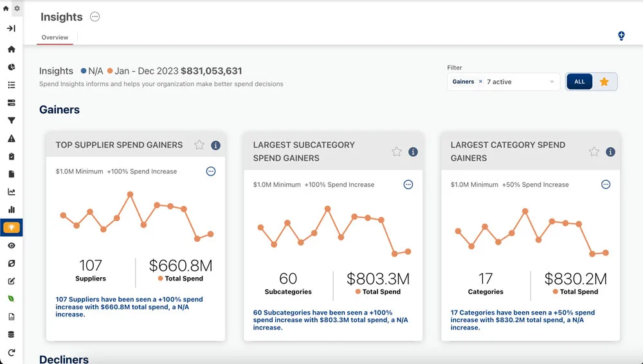Screen dimensions: 643x364
Task: Switch to the Overview tab
Action: 55,37
